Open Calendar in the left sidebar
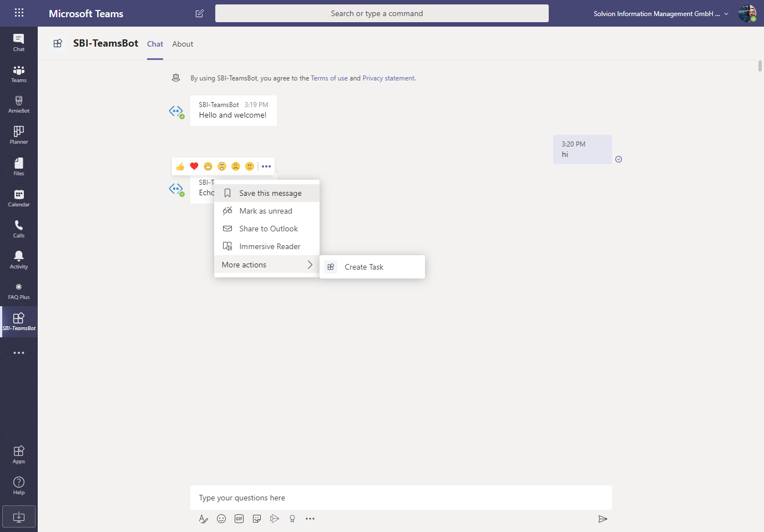 coord(19,197)
